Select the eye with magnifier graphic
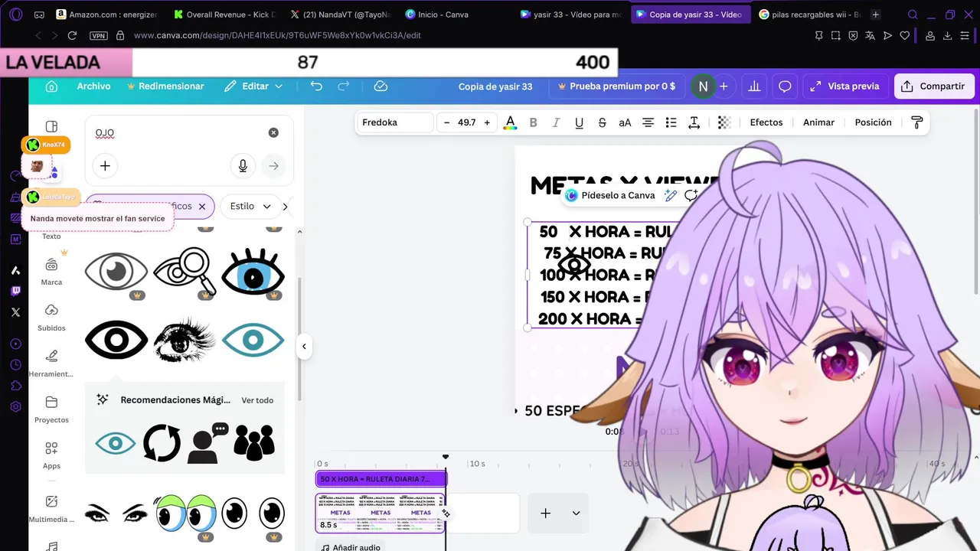Viewport: 980px width, 551px height. coord(185,272)
